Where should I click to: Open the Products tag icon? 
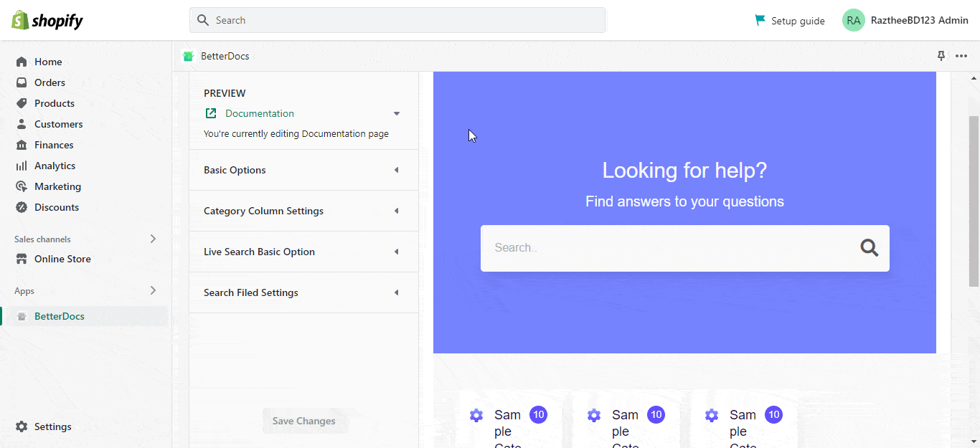click(x=22, y=103)
